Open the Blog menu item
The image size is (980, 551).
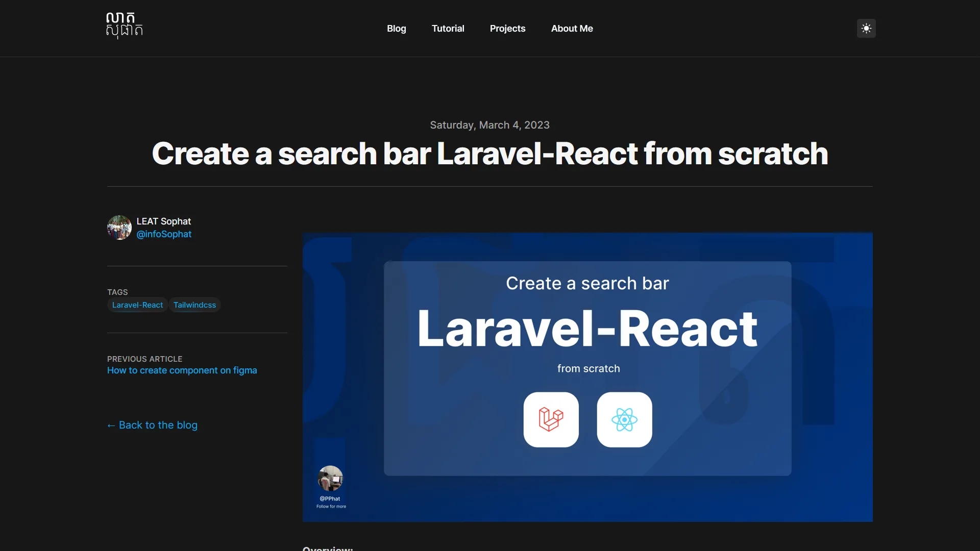(x=397, y=28)
